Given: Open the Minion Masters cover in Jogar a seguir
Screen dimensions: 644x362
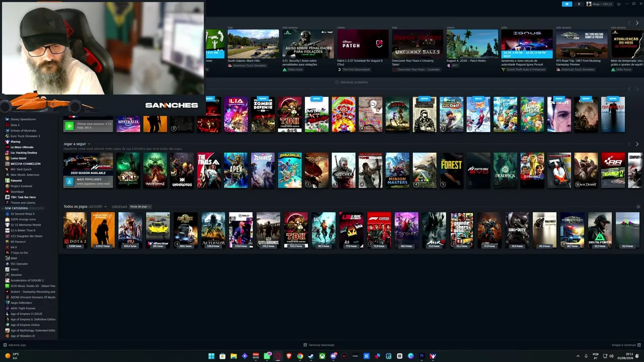Looking at the screenshot, I should [x=397, y=170].
